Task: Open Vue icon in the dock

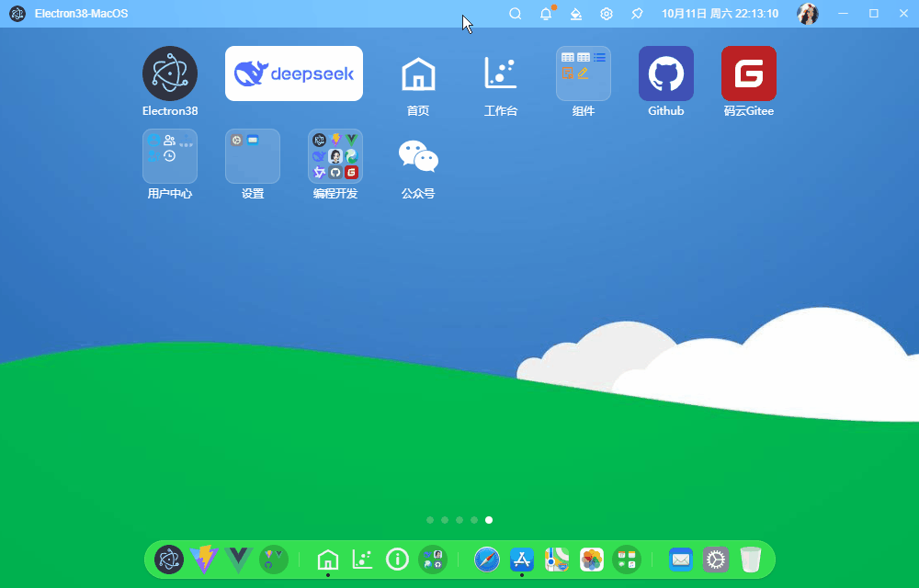Action: point(239,560)
